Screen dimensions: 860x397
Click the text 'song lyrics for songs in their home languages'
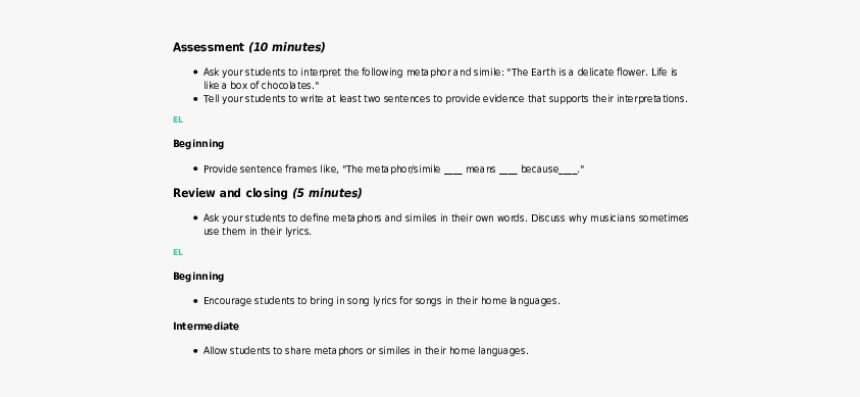[x=452, y=300]
